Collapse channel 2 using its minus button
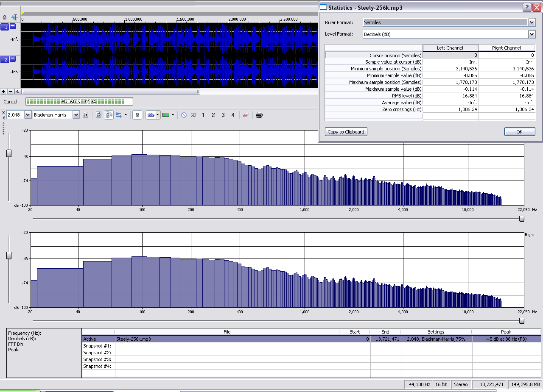Image resolution: width=543 pixels, height=392 pixels. pos(13,59)
